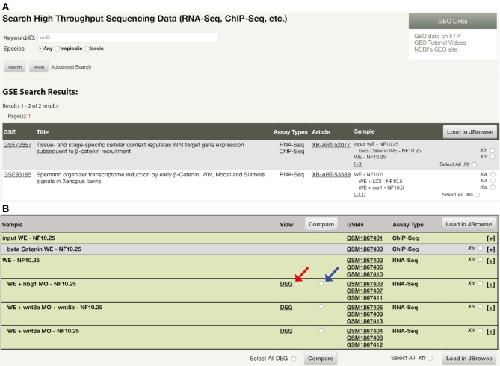The image size is (500, 366).
Task: Click the search button below Species
Action: pyautogui.click(x=15, y=67)
